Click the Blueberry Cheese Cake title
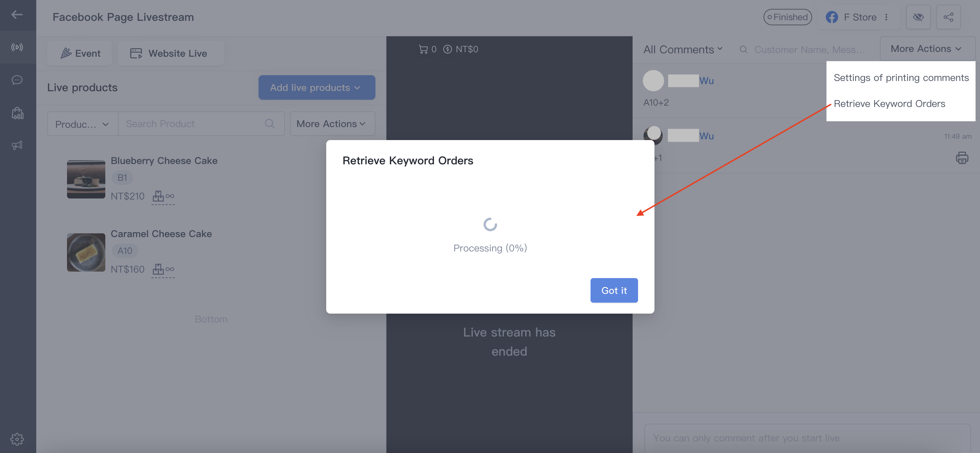 click(x=164, y=161)
